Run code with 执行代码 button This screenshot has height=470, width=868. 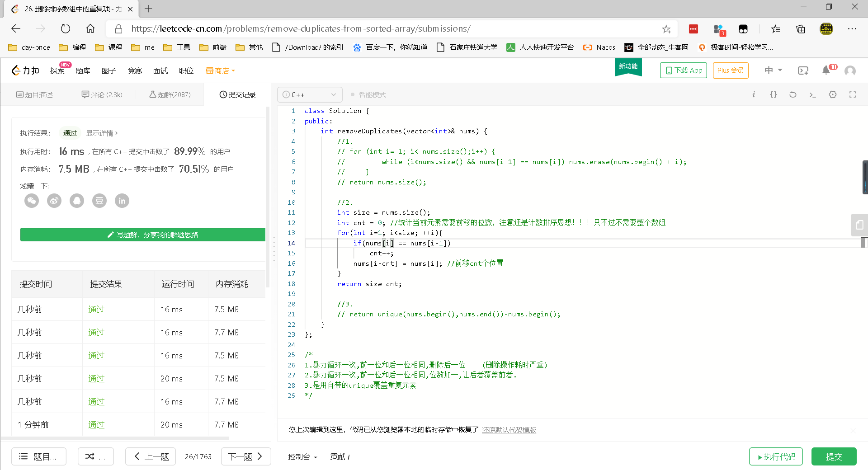click(x=776, y=456)
